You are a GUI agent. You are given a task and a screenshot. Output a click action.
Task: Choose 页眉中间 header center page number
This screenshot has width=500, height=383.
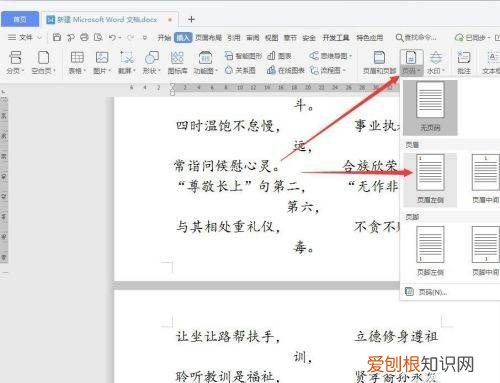486,180
